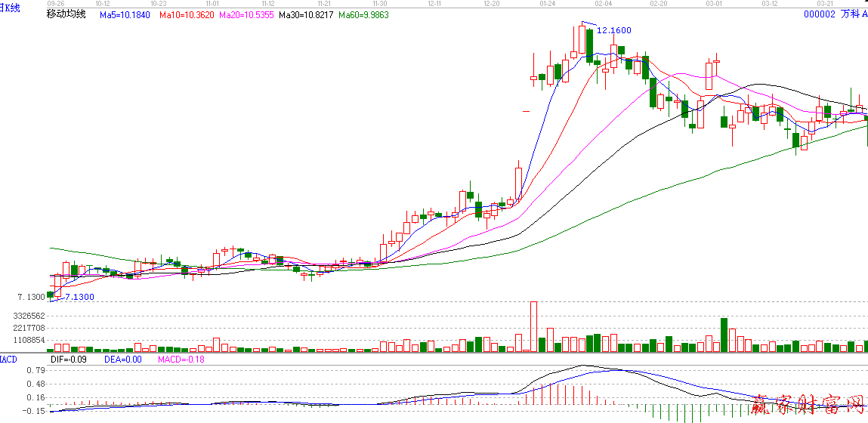This screenshot has height=423, width=868.
Task: Click the magenta MACD=-0.18 value label
Action: tap(181, 360)
